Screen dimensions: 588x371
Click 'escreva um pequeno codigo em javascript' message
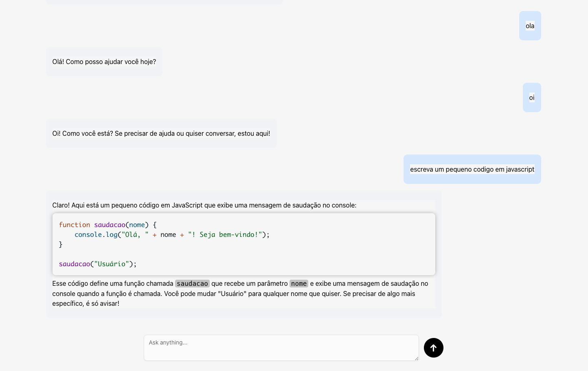click(x=472, y=169)
